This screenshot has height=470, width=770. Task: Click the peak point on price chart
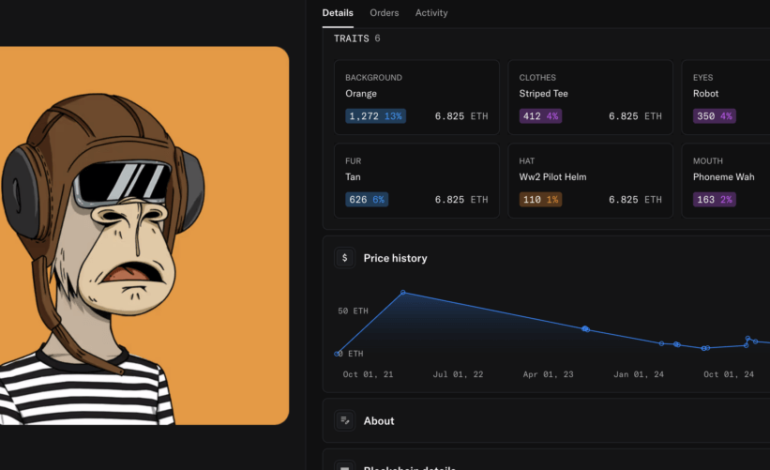(403, 293)
